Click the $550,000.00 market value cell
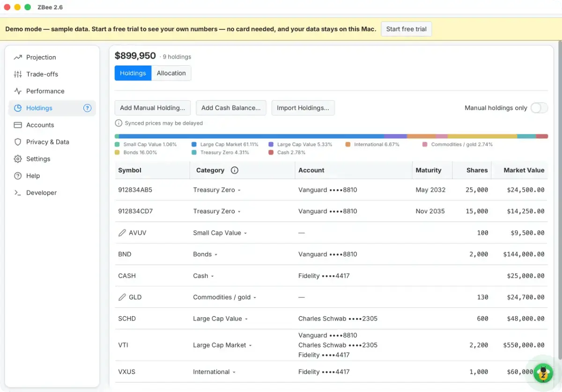This screenshot has height=392, width=562. (x=524, y=345)
